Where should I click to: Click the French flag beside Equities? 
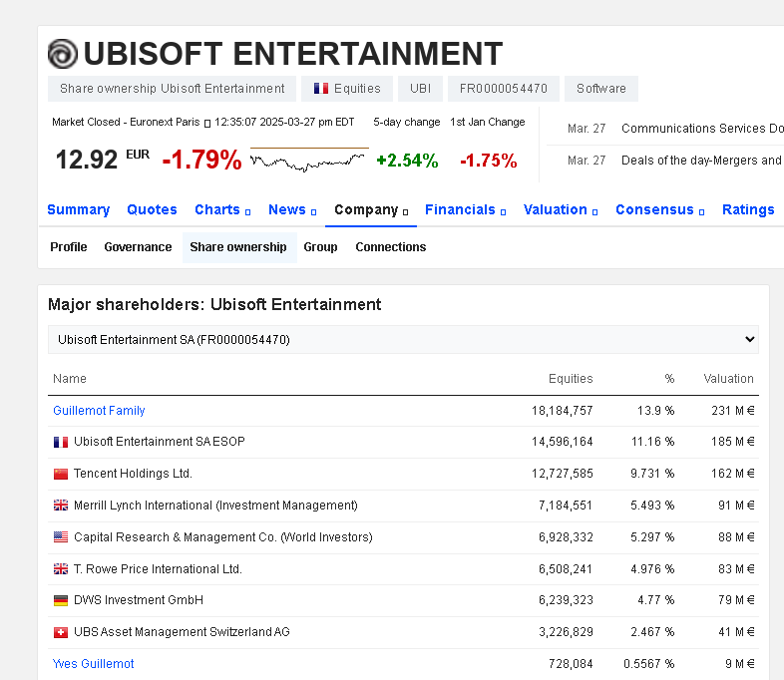pos(321,89)
